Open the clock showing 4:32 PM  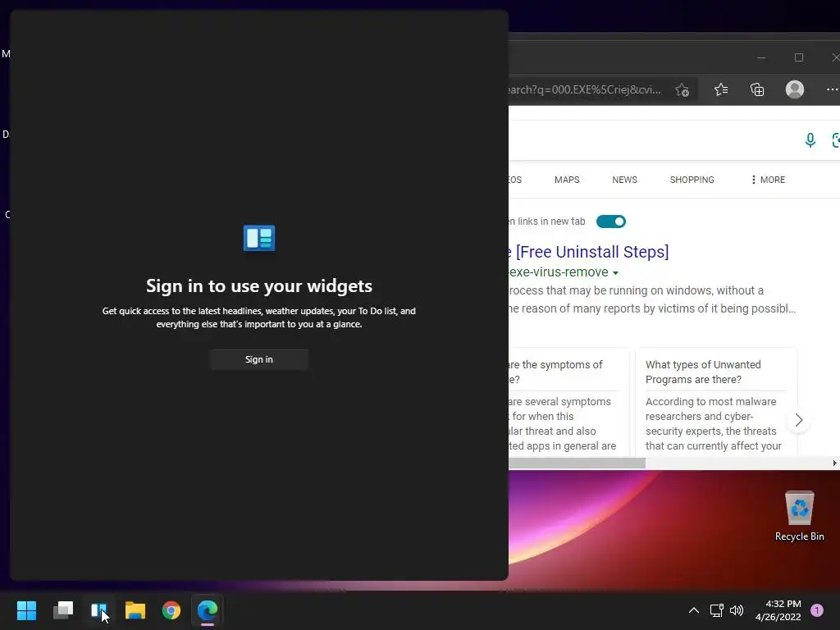778,610
